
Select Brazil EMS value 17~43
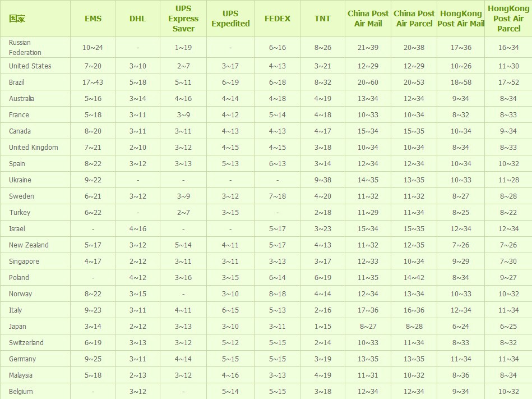pyautogui.click(x=92, y=82)
